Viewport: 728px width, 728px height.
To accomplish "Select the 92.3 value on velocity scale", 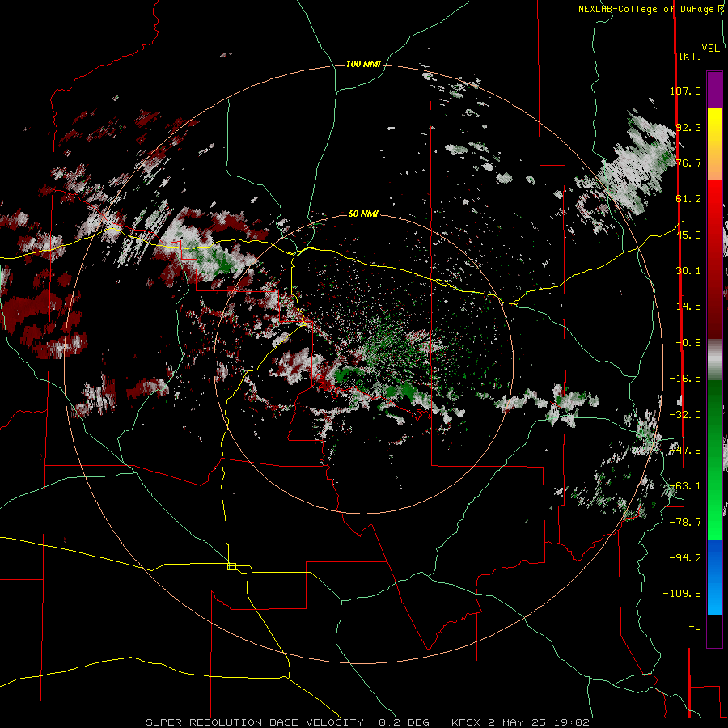I will (x=688, y=127).
